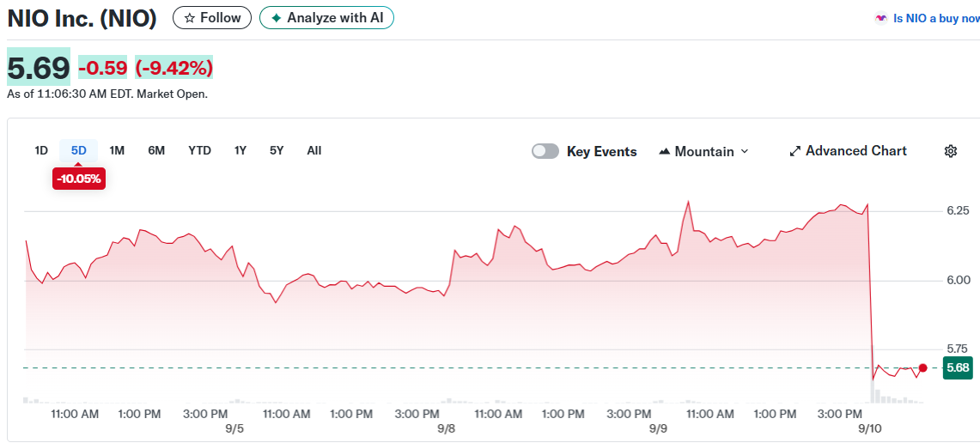980x443 pixels.
Task: Open the 'Is NIO a buy now' link
Action: (936, 19)
